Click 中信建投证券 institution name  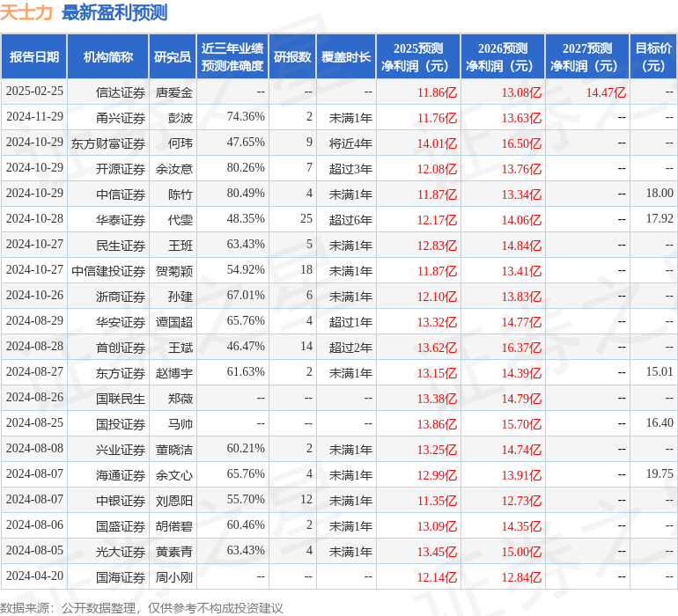coord(108,271)
